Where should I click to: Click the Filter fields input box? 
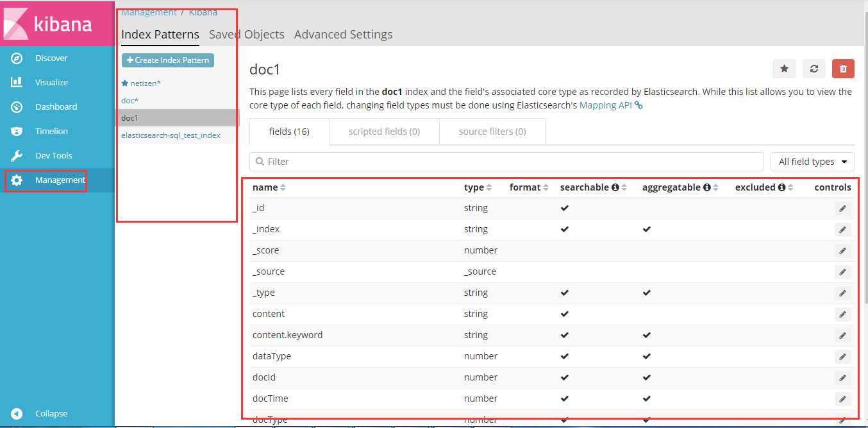[x=506, y=162]
